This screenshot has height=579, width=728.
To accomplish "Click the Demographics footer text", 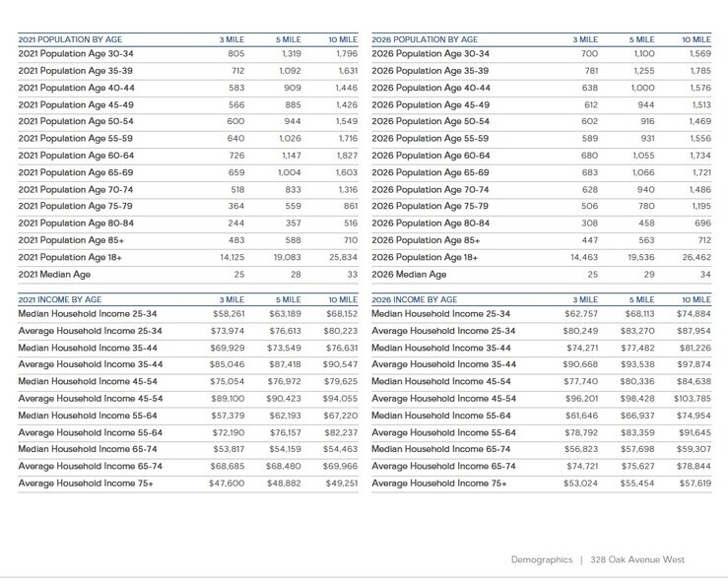I will coord(541,559).
